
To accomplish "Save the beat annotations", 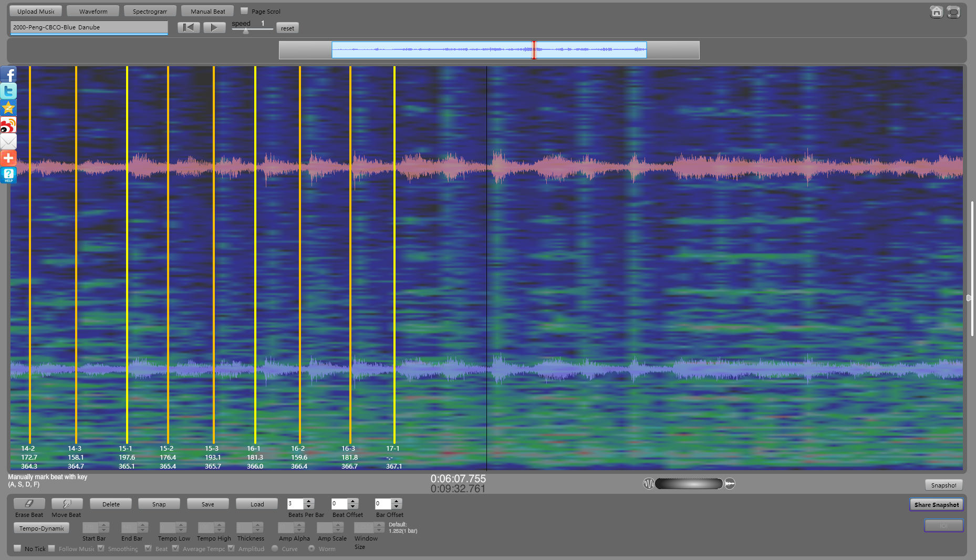I will [x=208, y=504].
